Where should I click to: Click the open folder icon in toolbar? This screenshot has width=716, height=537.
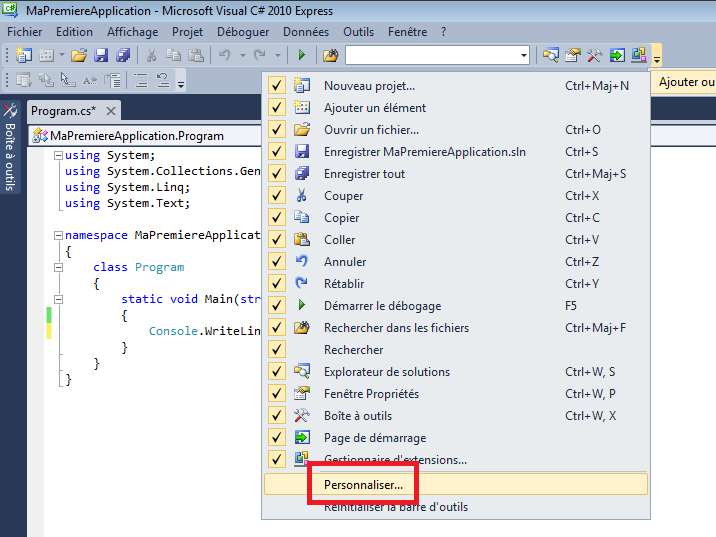tap(79, 55)
